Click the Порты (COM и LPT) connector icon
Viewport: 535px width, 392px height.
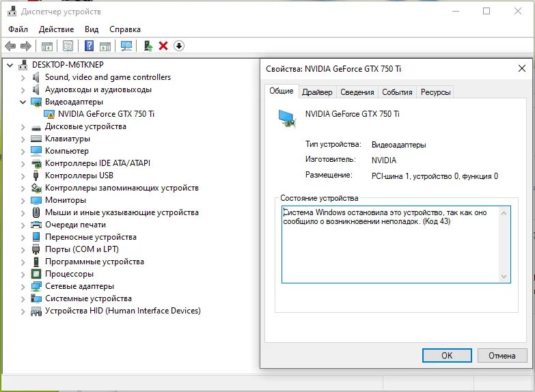(36, 249)
